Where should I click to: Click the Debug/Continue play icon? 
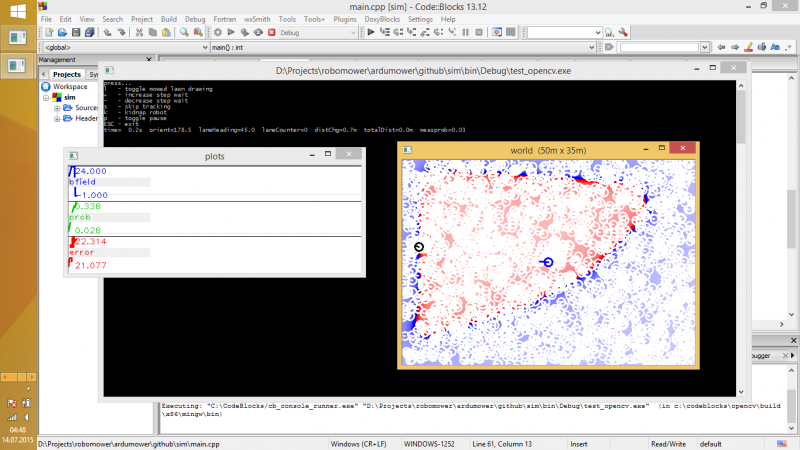coord(371,32)
